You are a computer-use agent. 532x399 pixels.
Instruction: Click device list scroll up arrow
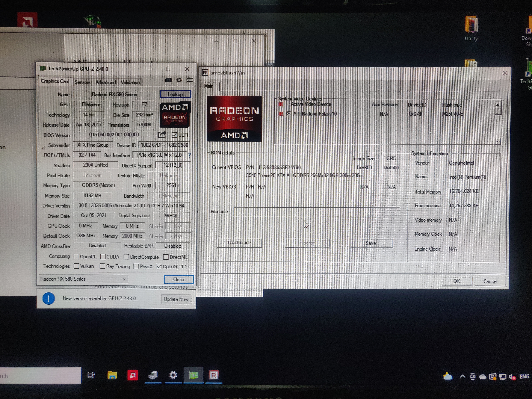pyautogui.click(x=498, y=105)
